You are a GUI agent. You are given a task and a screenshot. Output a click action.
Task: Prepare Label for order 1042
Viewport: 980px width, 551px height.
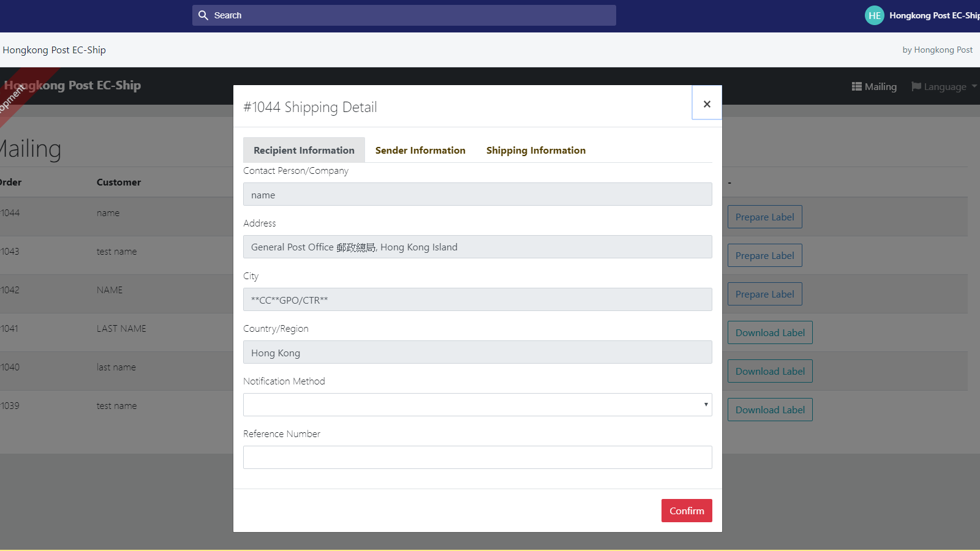pyautogui.click(x=764, y=294)
